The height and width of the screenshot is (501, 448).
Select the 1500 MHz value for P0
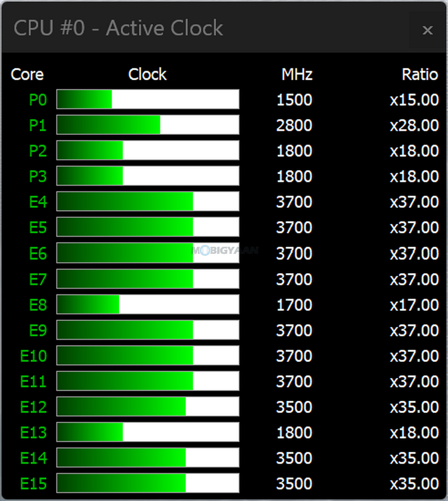pos(294,100)
